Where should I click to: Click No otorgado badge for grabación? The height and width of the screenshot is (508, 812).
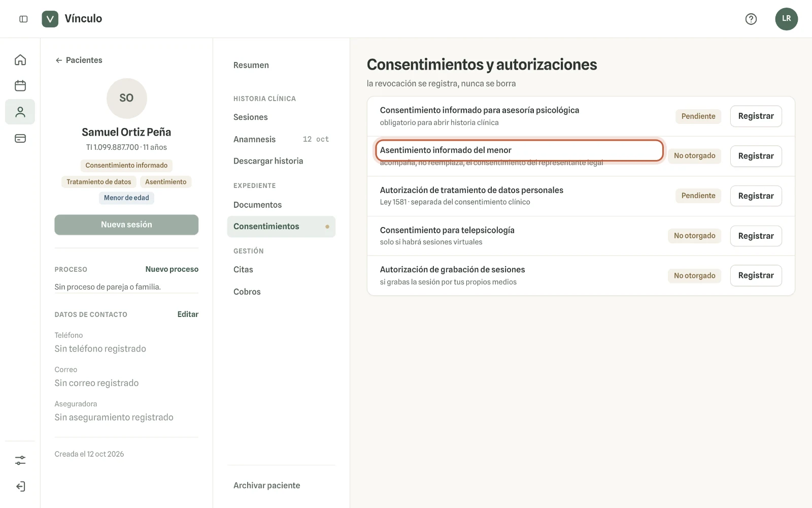(x=694, y=276)
